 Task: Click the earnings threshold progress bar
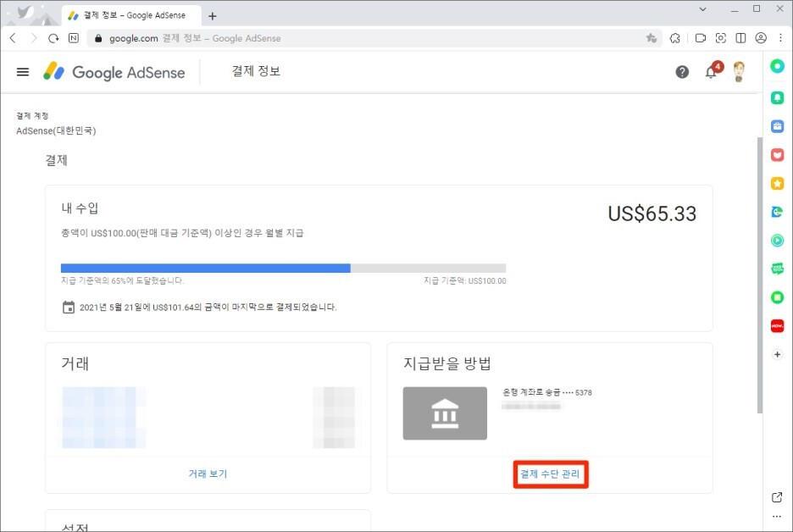pyautogui.click(x=283, y=268)
